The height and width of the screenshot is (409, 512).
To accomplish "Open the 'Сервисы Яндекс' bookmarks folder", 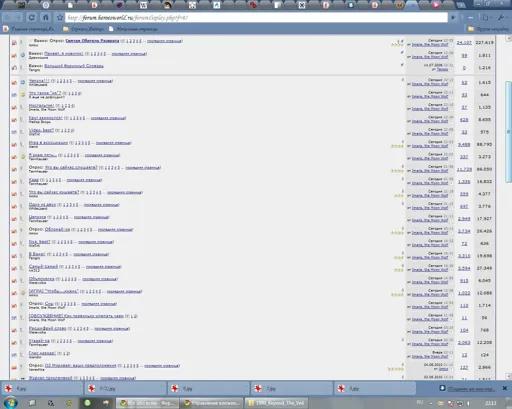I will point(84,29).
